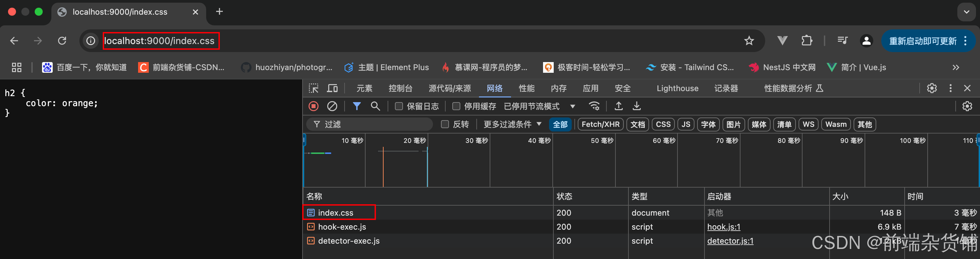The width and height of the screenshot is (980, 259).
Task: Toggle the network filter funnel icon
Action: pyautogui.click(x=357, y=106)
